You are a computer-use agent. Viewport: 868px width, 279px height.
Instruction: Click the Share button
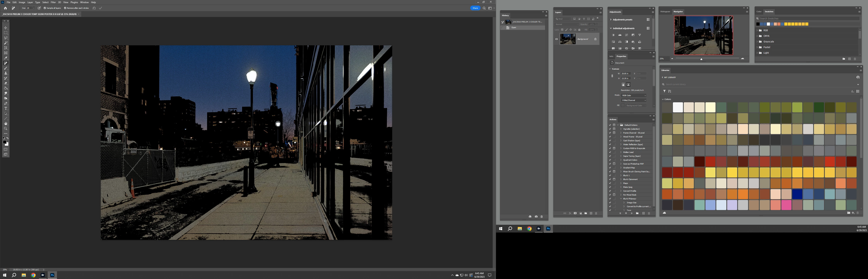point(475,8)
